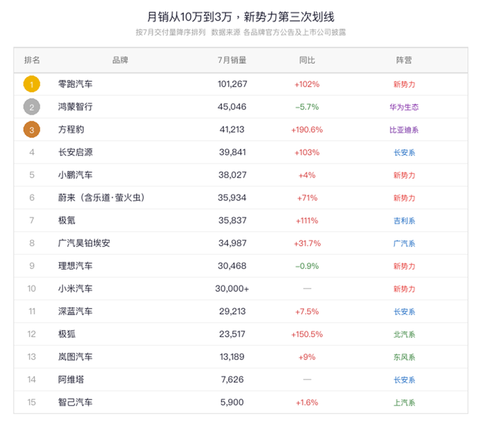Click sales figure 38,027

pos(232,175)
